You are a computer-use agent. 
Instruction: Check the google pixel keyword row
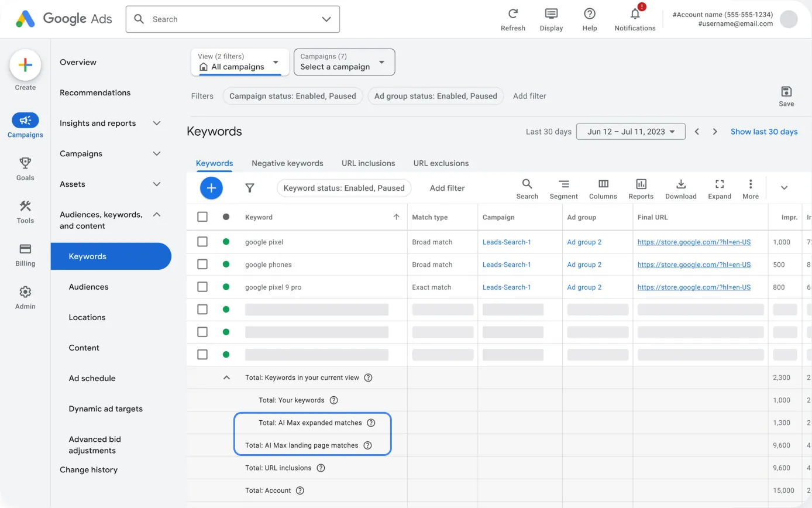(202, 242)
